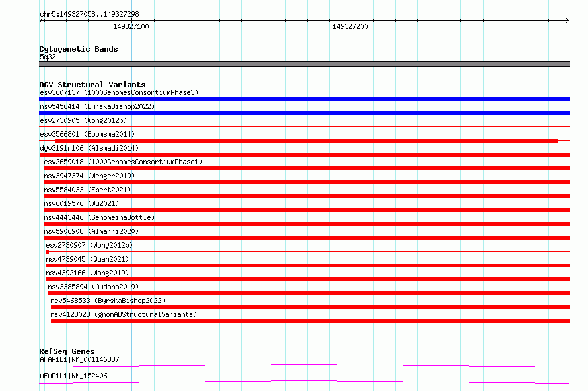This screenshot has width=588, height=391.
Task: Open the DGV Structural Variants track title
Action: [92, 85]
